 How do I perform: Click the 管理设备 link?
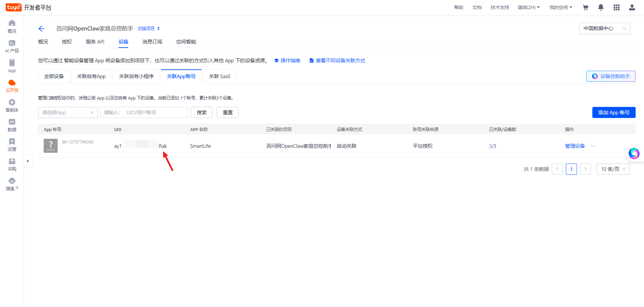click(x=575, y=146)
